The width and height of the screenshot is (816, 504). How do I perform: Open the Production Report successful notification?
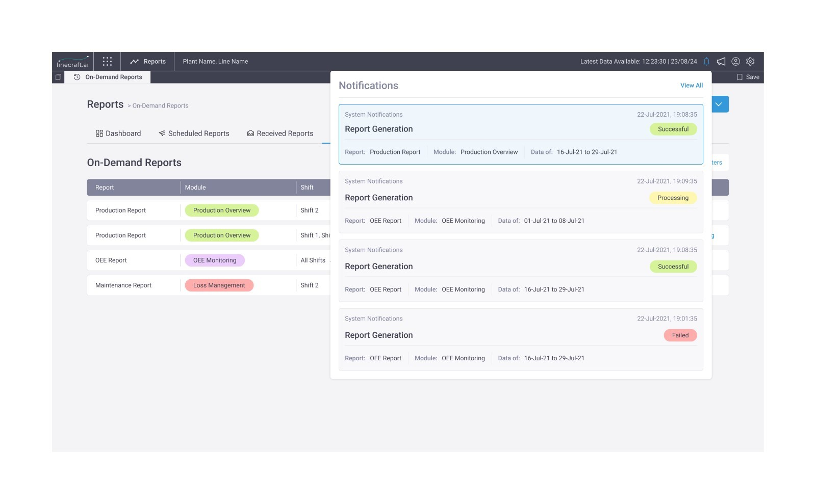click(x=521, y=135)
